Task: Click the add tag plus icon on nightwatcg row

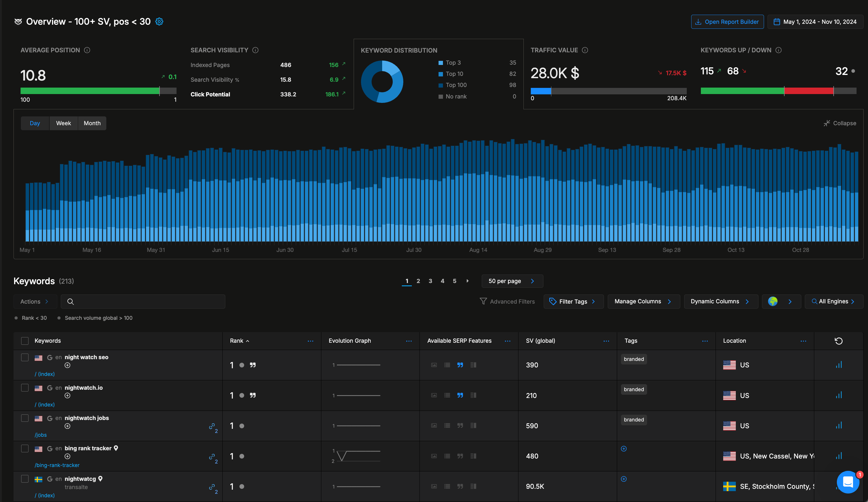Action: 624,478
